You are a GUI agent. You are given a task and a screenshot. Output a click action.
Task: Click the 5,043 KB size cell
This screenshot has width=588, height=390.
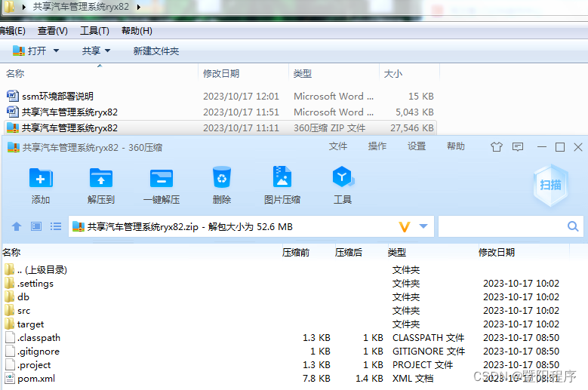click(x=414, y=112)
